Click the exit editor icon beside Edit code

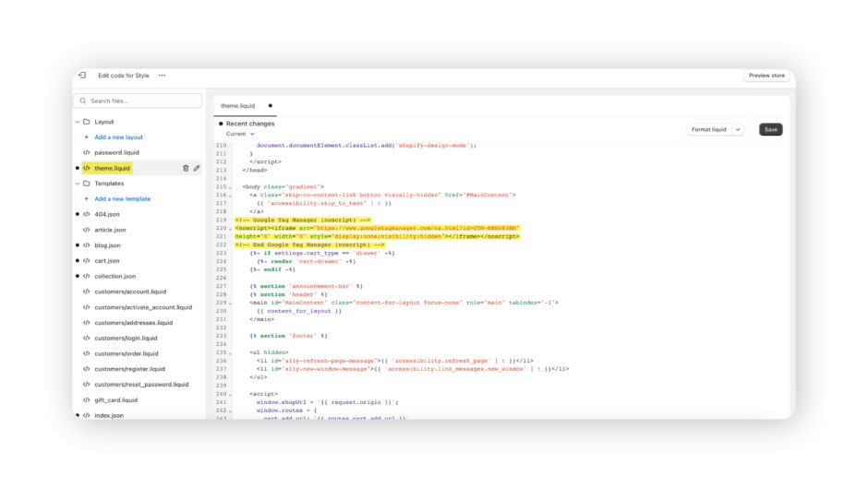[82, 76]
